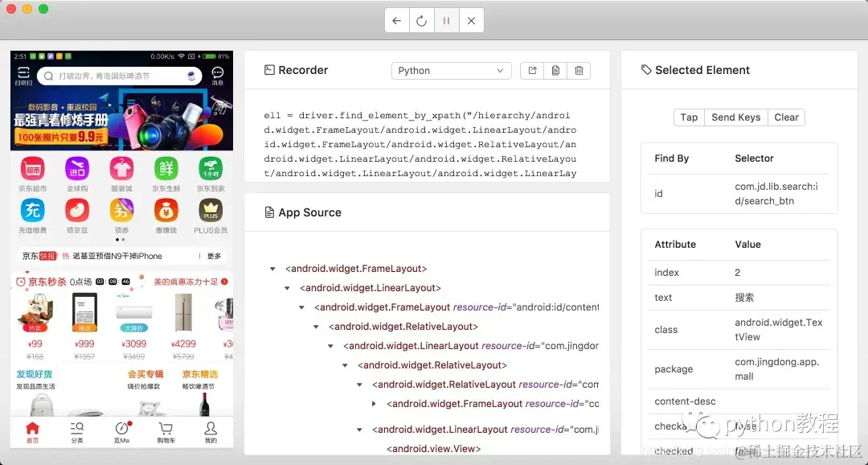This screenshot has width=868, height=465.
Task: Quit session with the X toolbar button
Action: (x=471, y=20)
